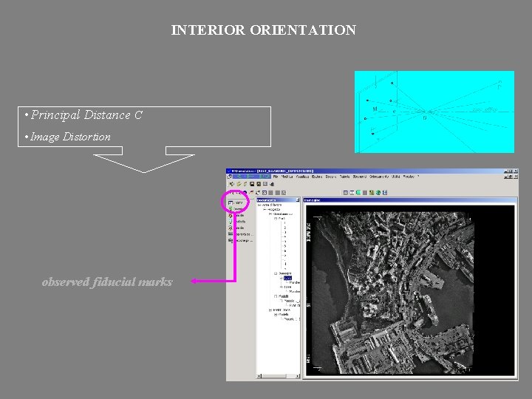Click the last sidebar icon at bottom of list
532x399 pixels.
[231, 240]
